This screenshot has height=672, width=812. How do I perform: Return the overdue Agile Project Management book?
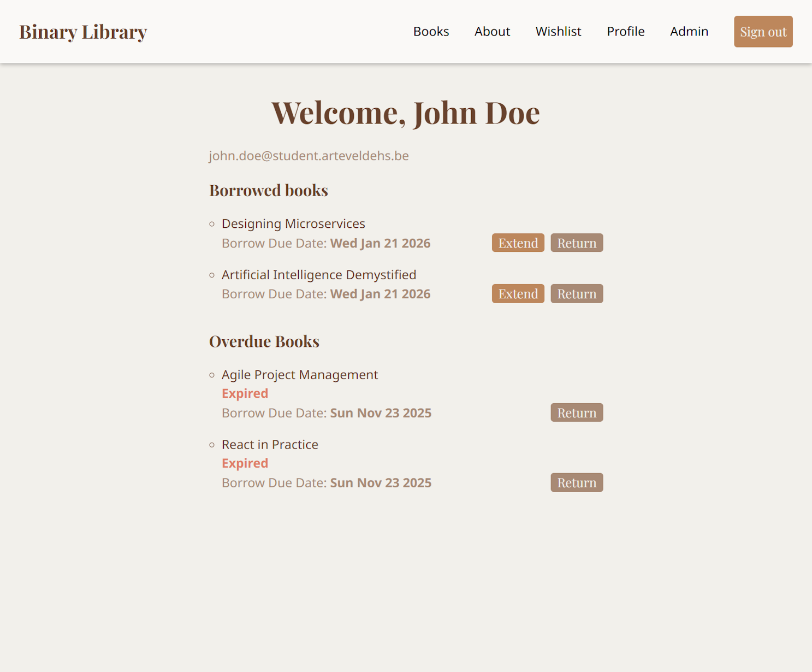click(x=577, y=412)
